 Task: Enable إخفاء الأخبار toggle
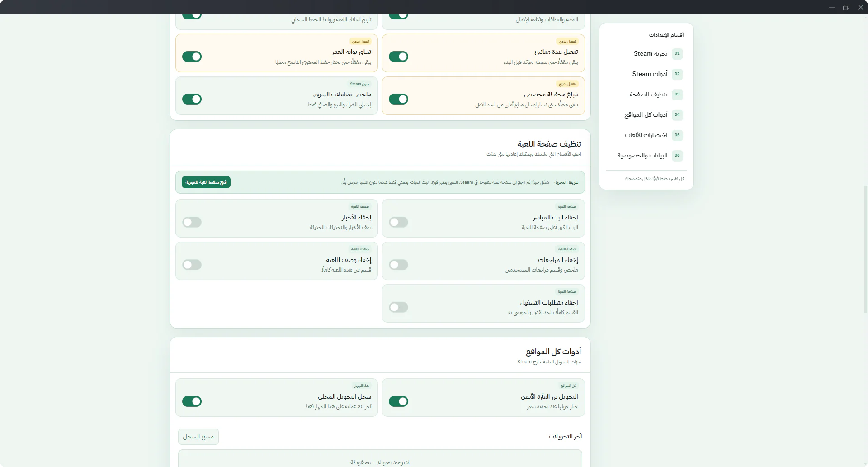[192, 222]
